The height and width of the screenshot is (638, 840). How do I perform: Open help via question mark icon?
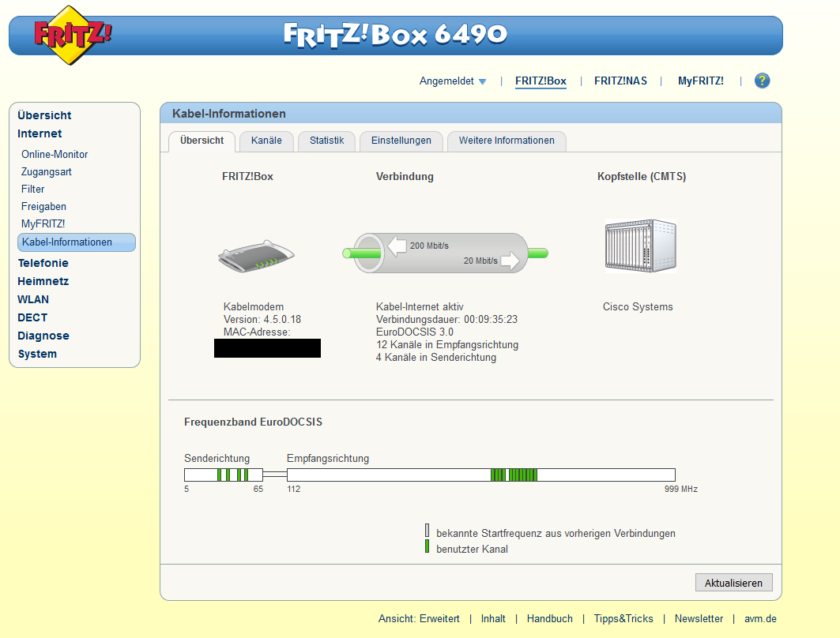pos(762,81)
